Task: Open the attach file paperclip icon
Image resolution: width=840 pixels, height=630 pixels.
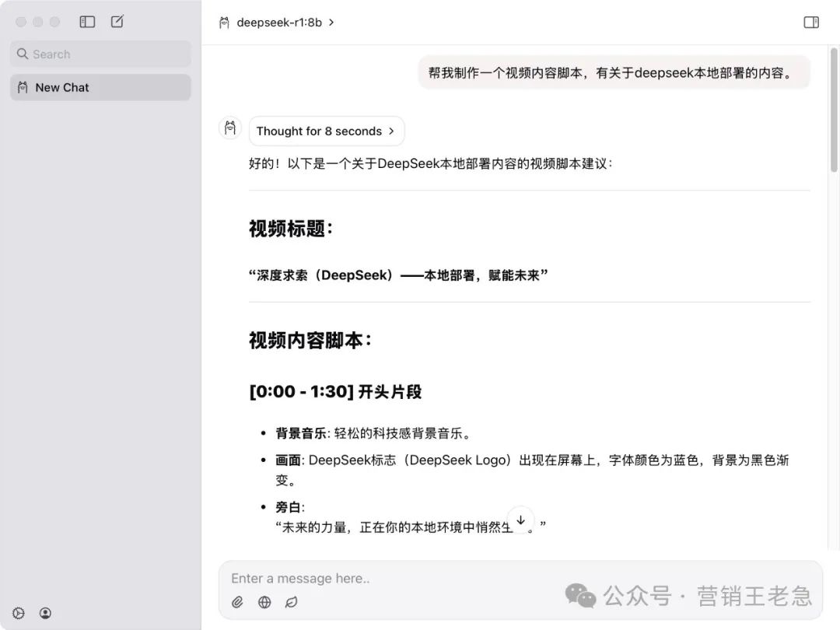Action: [x=237, y=602]
